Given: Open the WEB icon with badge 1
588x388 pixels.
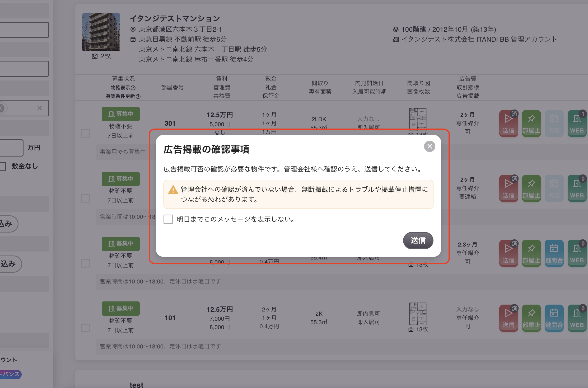Looking at the screenshot, I should click(577, 123).
